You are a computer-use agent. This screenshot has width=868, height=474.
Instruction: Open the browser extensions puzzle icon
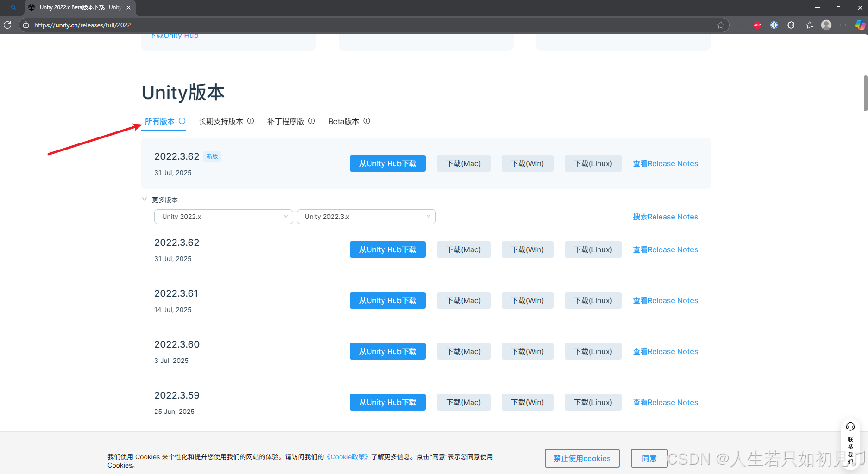(x=791, y=25)
